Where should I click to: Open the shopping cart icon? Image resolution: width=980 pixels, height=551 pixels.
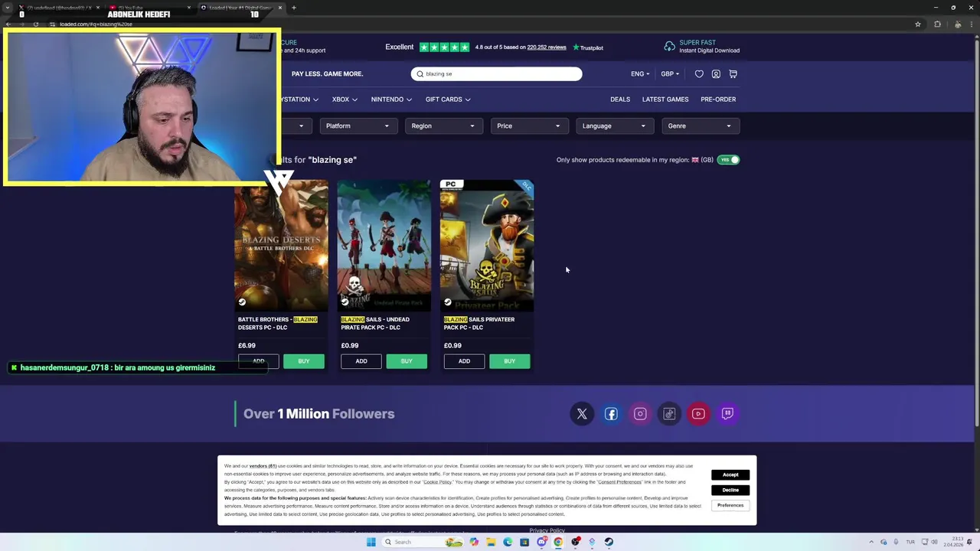coord(733,74)
